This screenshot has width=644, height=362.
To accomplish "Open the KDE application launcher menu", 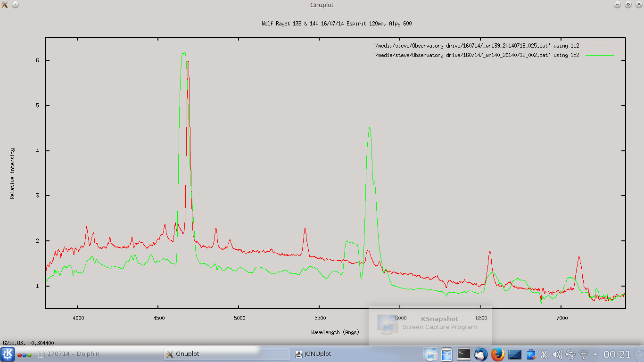I will (x=8, y=354).
